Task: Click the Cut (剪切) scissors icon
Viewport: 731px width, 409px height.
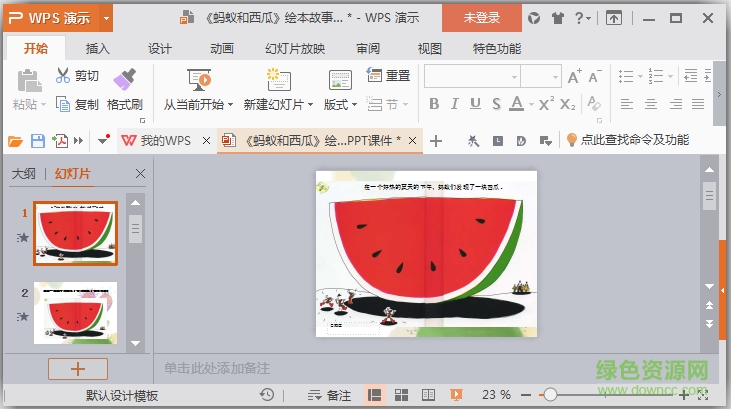Action: [62, 75]
